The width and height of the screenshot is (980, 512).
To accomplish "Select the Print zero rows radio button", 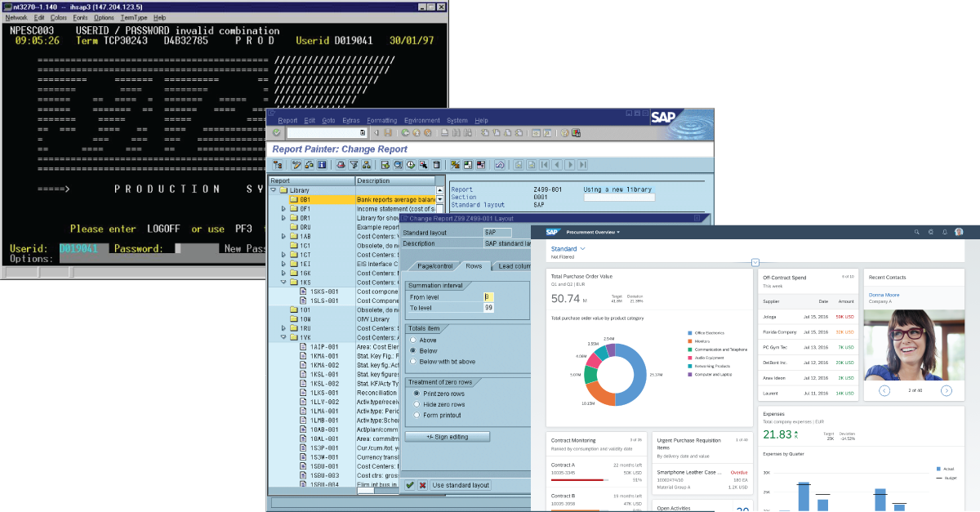I will pyautogui.click(x=416, y=394).
